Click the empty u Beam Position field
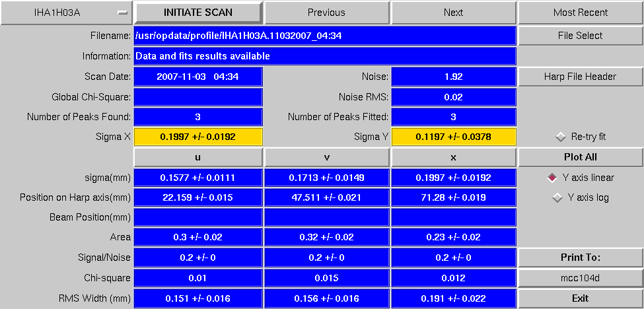Viewport: 644px width, 309px height. click(198, 217)
